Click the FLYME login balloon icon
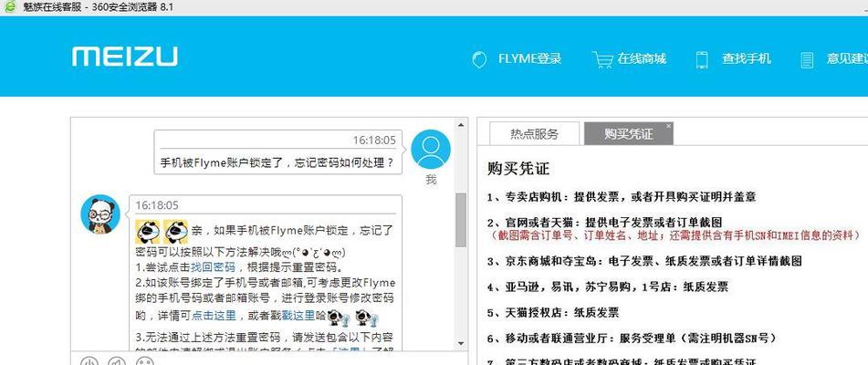This screenshot has width=868, height=365. tap(479, 59)
